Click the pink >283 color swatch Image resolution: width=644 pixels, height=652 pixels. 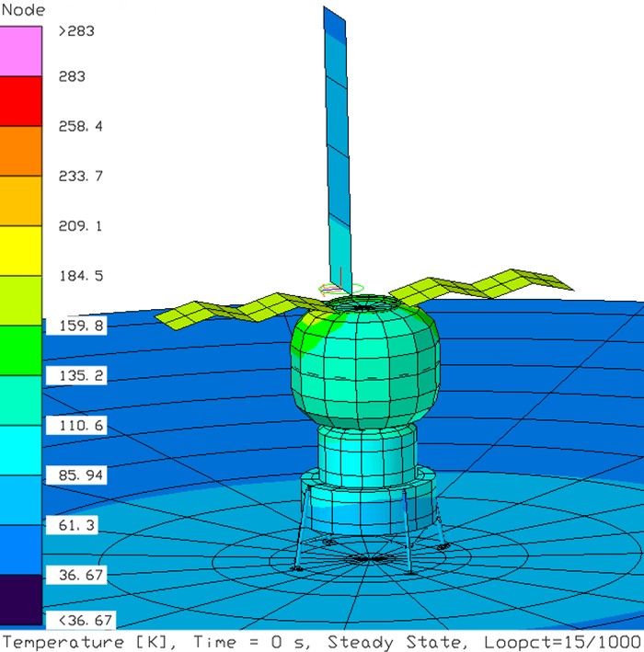click(x=21, y=51)
